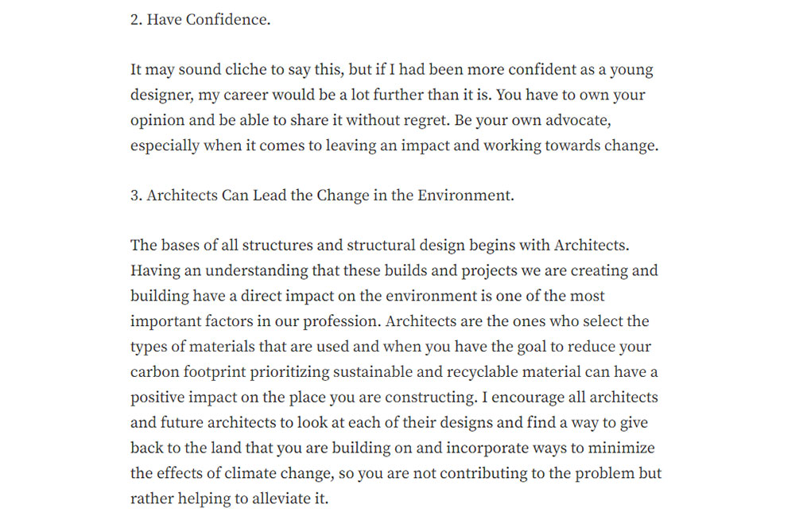
Task: Click the line starting "carbon footprint prioritizing sustainable"
Action: tap(394, 372)
